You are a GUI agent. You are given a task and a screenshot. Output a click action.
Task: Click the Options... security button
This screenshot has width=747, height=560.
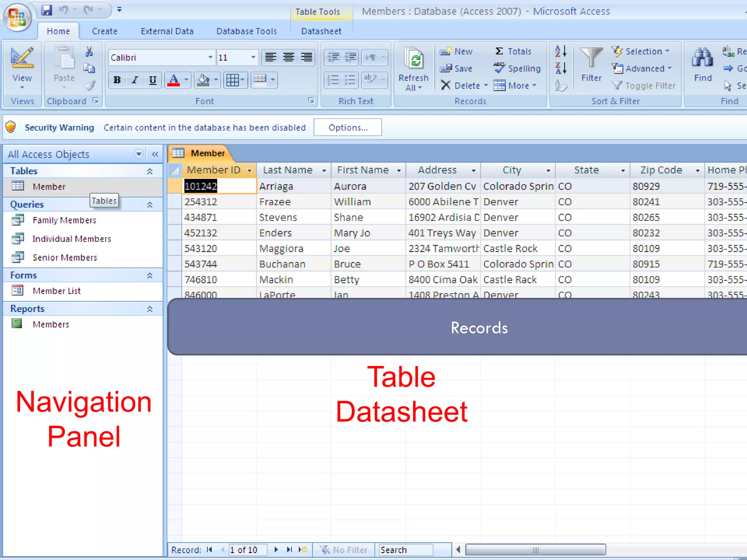point(348,127)
